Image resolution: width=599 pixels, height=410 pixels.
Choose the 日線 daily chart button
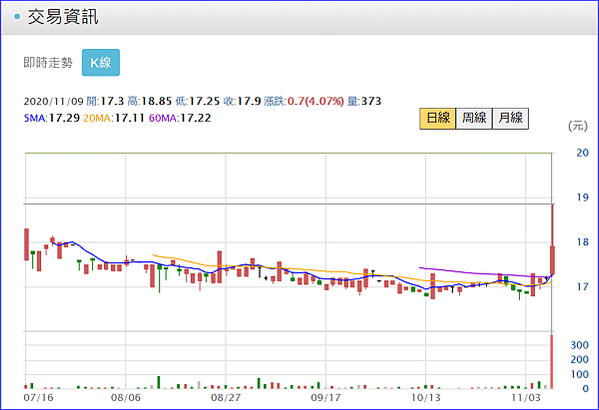click(x=438, y=118)
